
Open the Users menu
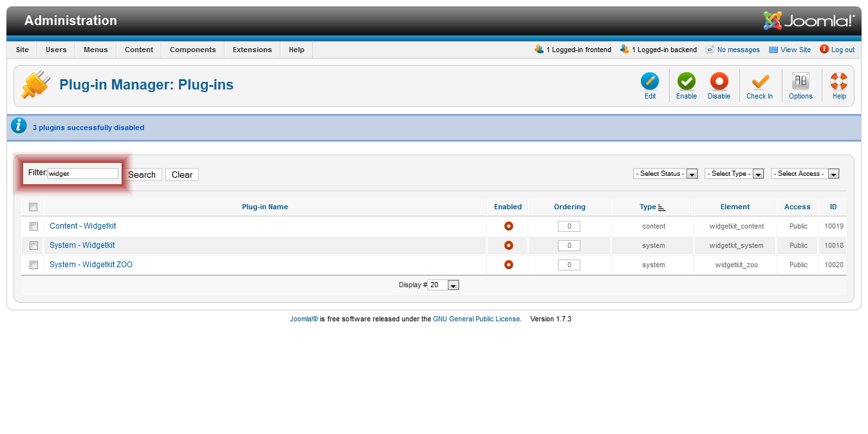56,50
